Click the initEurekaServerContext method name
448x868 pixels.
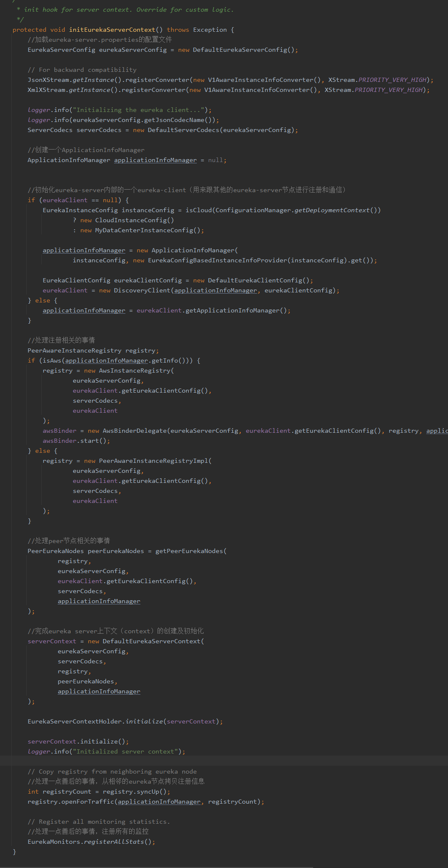tap(112, 30)
